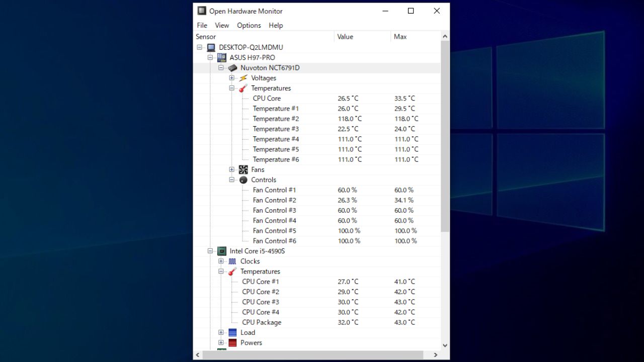This screenshot has width=644, height=362.
Task: Select the CPU Core #1 row
Action: click(x=317, y=282)
